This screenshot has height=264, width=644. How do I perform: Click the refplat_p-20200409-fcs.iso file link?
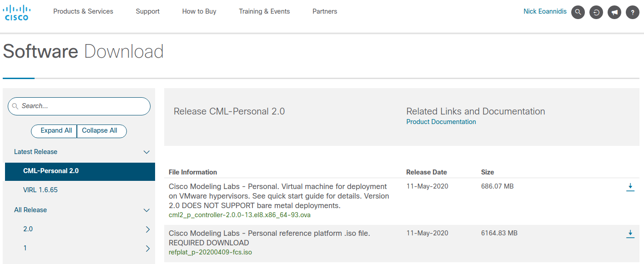click(210, 251)
